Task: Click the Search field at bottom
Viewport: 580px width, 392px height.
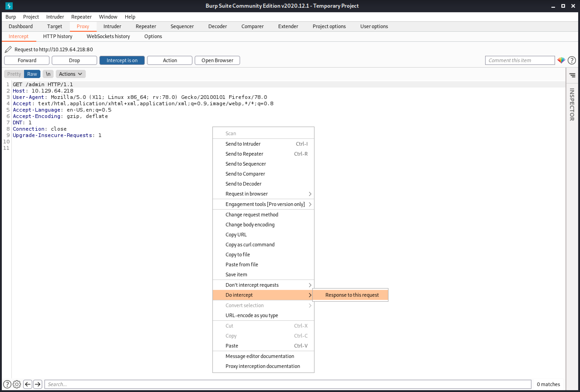Action: (x=288, y=384)
